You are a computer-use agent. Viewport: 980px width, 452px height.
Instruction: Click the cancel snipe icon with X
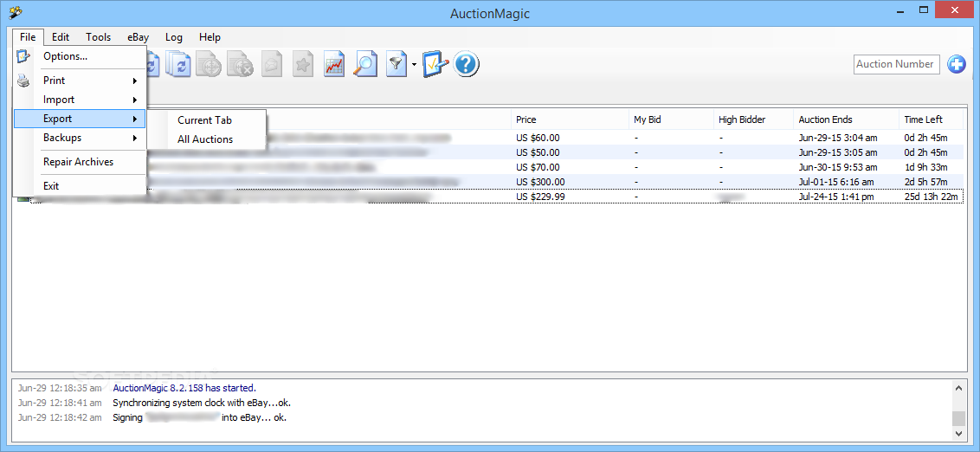point(240,64)
